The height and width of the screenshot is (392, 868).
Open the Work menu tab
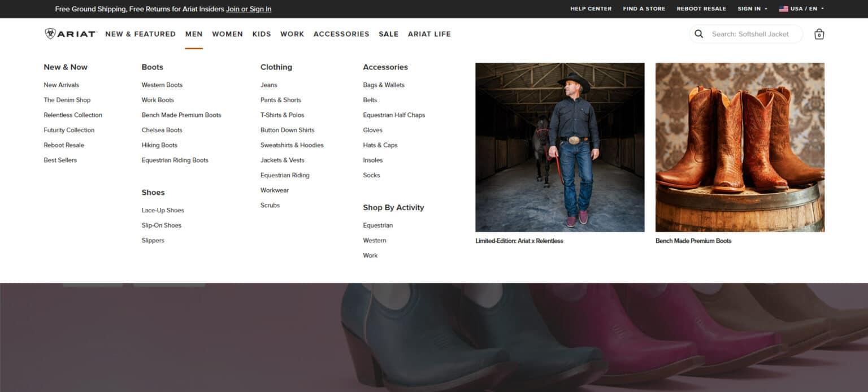292,34
